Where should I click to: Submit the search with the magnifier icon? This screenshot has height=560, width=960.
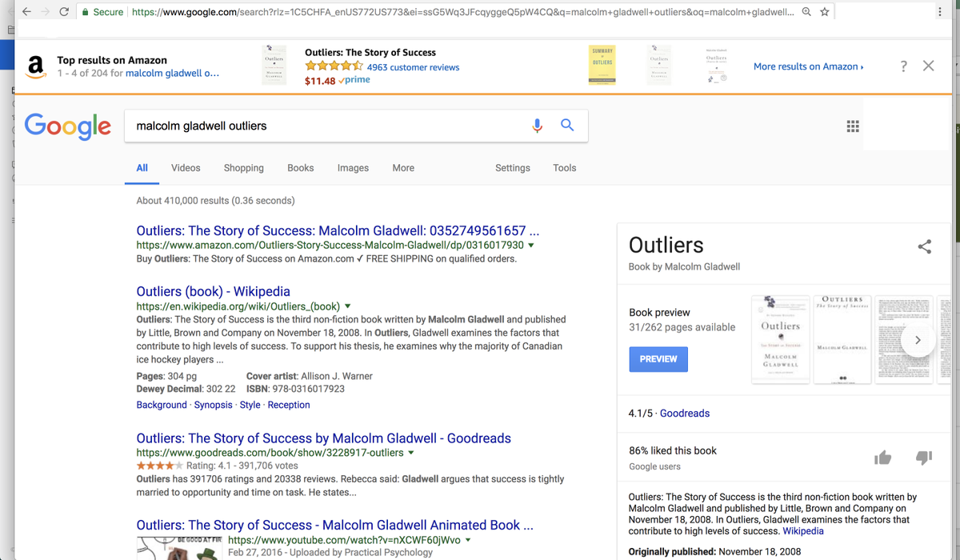[x=566, y=126]
